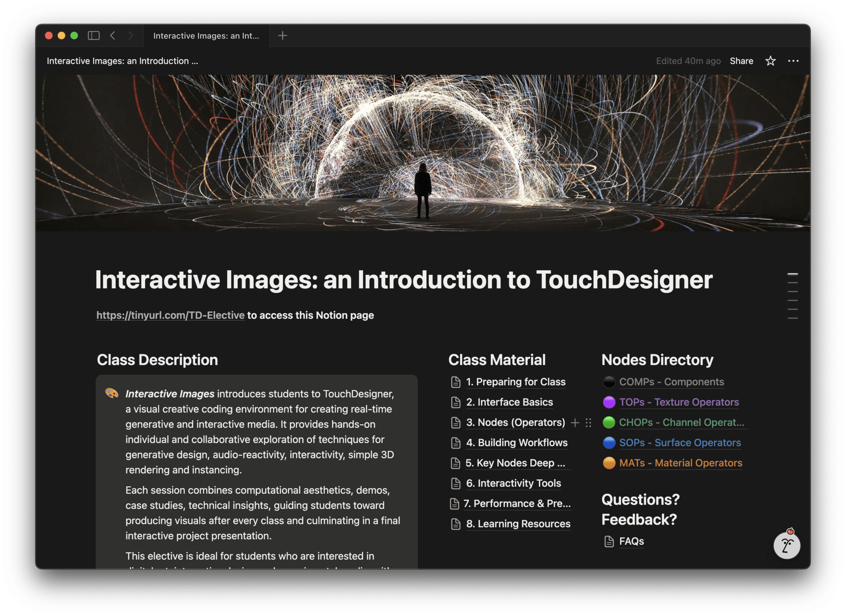Open the tinyurl.com/TD-Elective link
Viewport: 846px width, 616px height.
coord(170,315)
